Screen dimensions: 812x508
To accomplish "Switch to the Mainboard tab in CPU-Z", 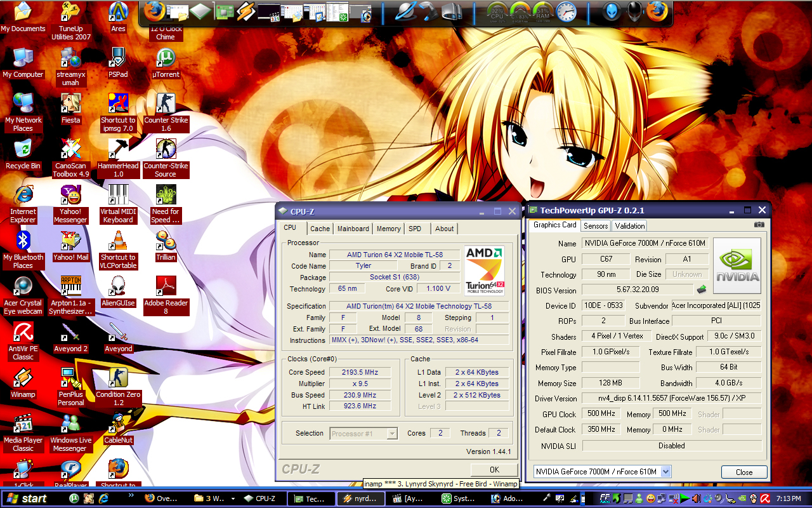I will point(353,229).
